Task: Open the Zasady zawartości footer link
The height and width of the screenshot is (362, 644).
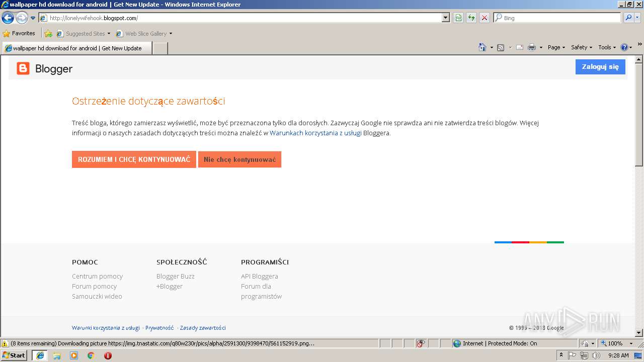Action: 203,328
